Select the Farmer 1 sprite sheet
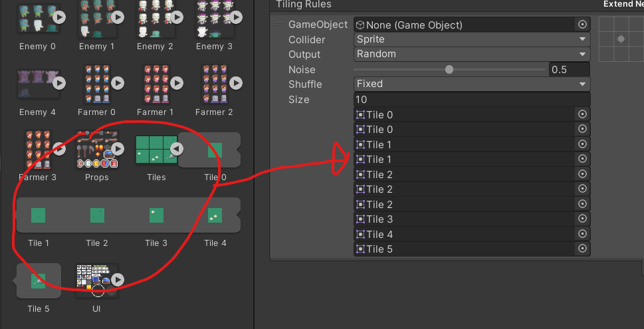 pyautogui.click(x=156, y=83)
